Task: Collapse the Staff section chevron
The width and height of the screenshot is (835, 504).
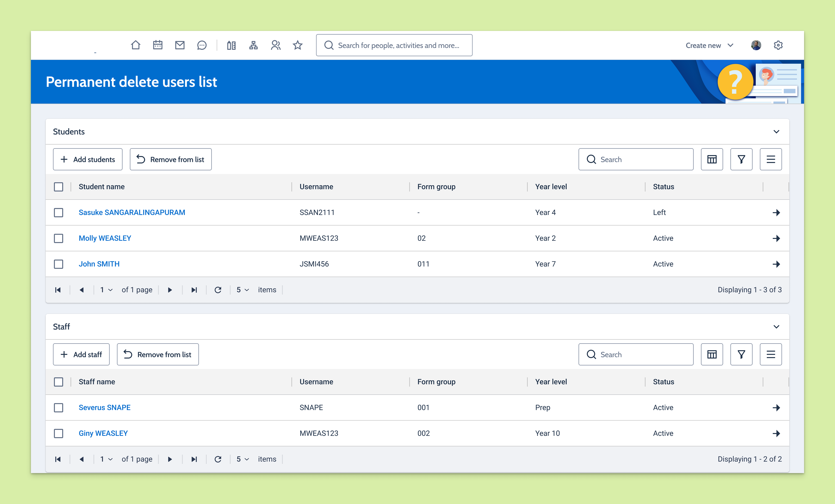Action: point(776,327)
